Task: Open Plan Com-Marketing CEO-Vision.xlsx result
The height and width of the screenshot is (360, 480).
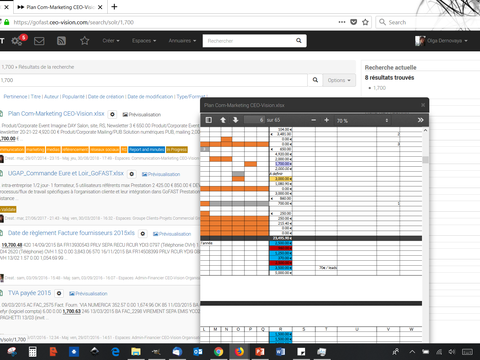Action: tap(56, 114)
